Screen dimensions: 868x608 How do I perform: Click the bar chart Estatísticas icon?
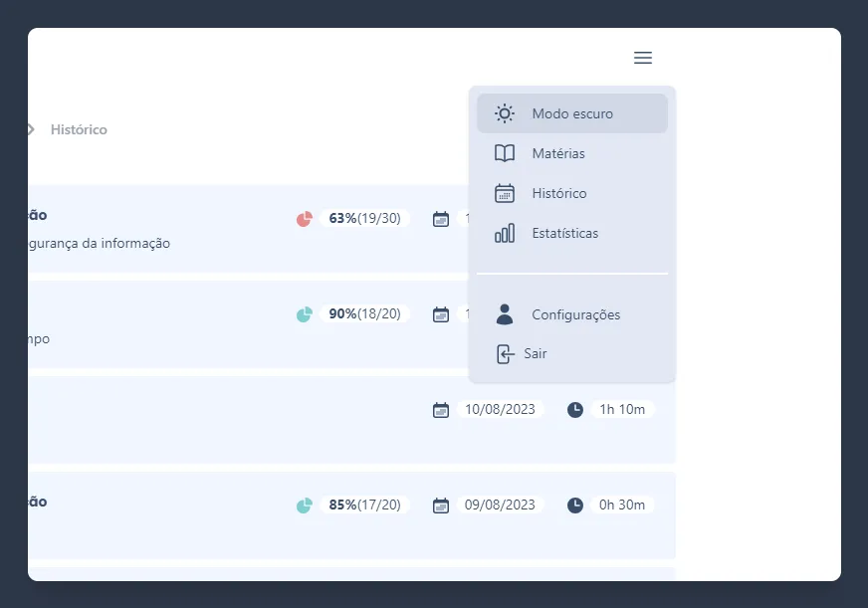505,233
